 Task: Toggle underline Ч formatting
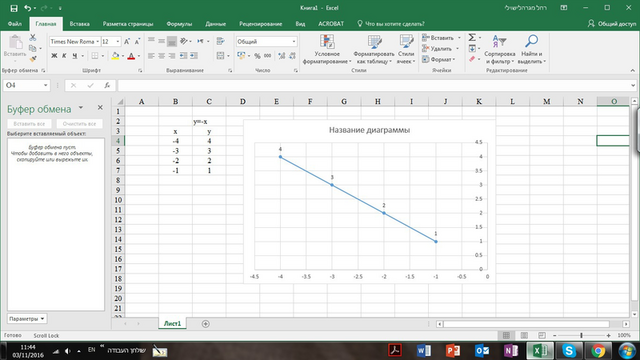[74, 56]
